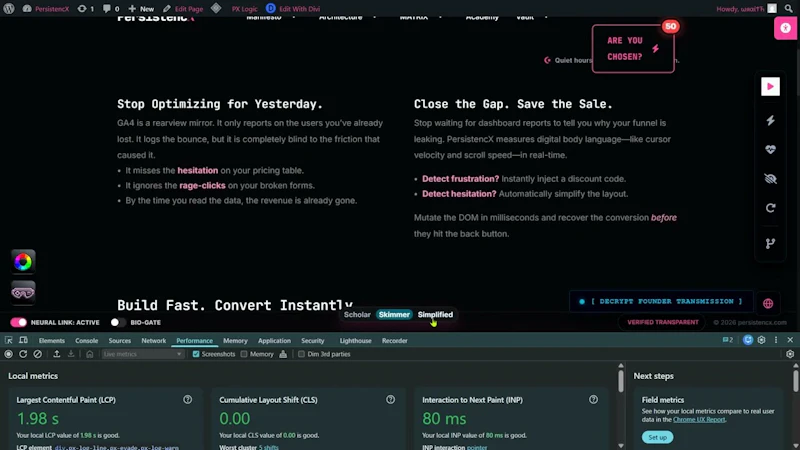Viewport: 800px width, 450px height.
Task: Toggle the crossed-out eye sidebar icon
Action: [x=770, y=179]
